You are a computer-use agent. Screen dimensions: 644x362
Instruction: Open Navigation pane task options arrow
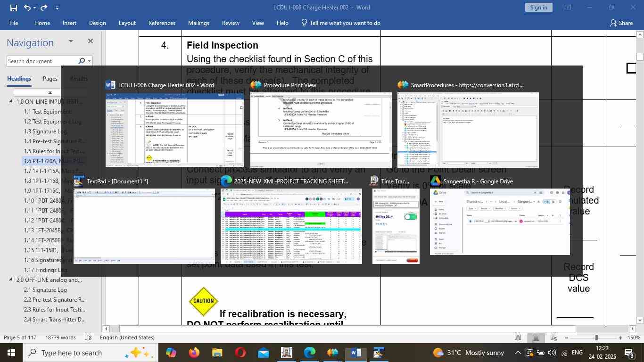(71, 41)
